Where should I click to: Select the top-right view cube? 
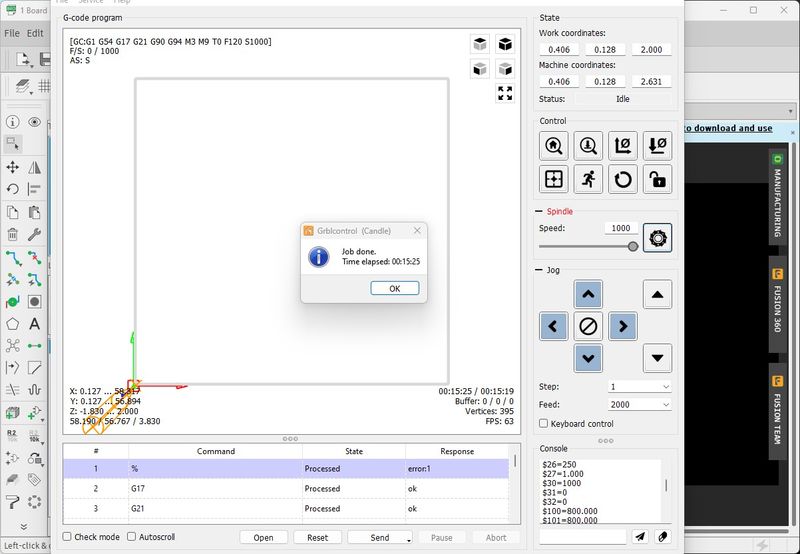click(505, 44)
